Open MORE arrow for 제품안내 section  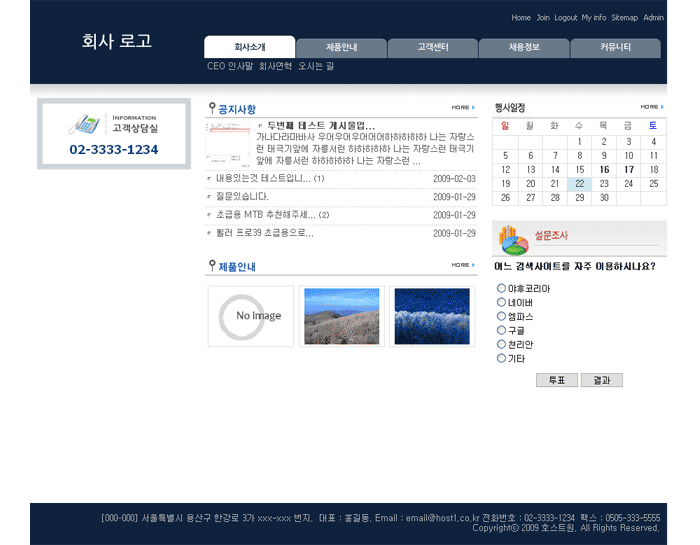point(463,265)
